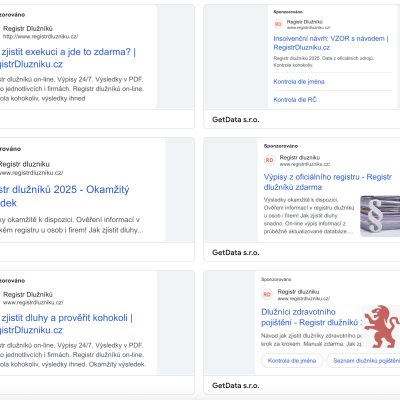The image size is (400, 400).
Task: Open the paragraph symbol documents thumbnail
Action: tap(380, 216)
